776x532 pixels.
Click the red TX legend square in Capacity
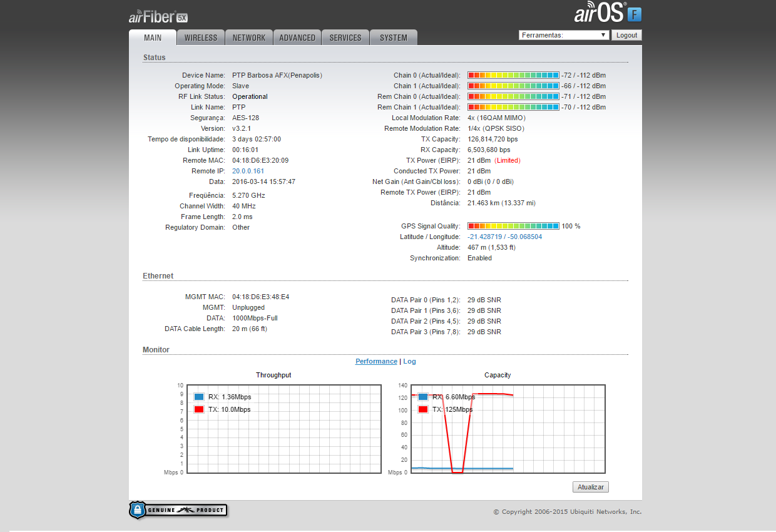point(423,409)
